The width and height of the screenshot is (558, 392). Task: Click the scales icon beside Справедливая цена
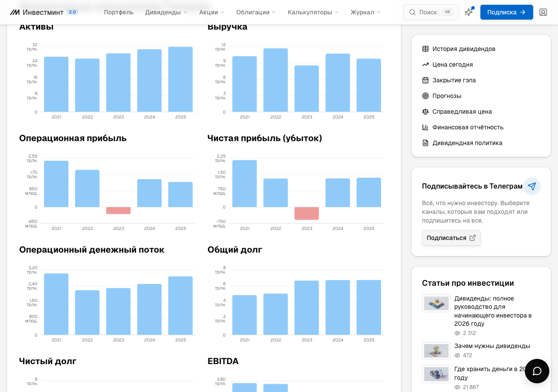pyautogui.click(x=425, y=112)
